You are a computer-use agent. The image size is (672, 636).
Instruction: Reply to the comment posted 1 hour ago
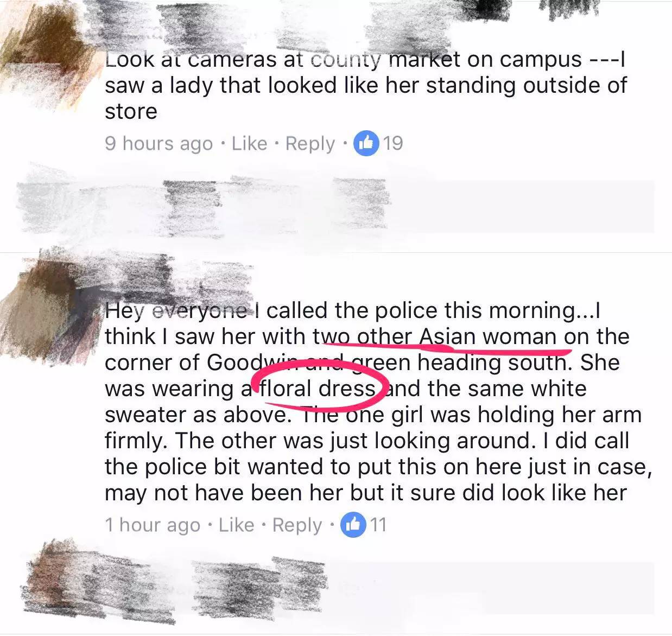click(x=297, y=525)
